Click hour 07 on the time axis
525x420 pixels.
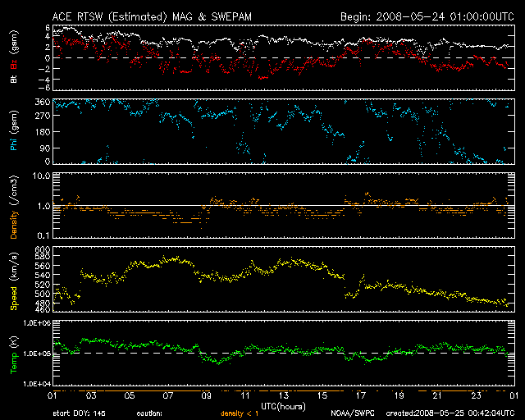coord(167,396)
